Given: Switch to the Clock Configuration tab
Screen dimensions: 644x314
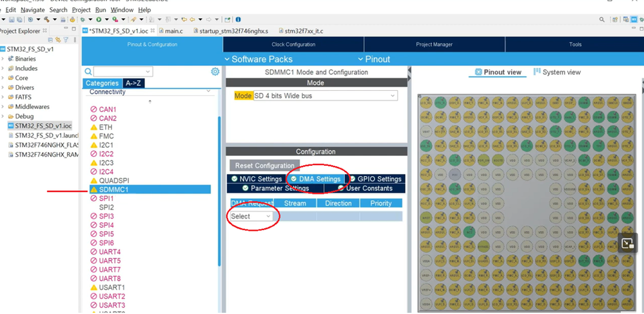Looking at the screenshot, I should 293,44.
